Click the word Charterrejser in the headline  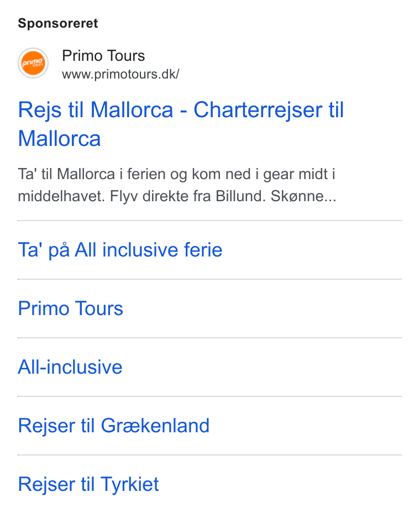click(x=258, y=109)
